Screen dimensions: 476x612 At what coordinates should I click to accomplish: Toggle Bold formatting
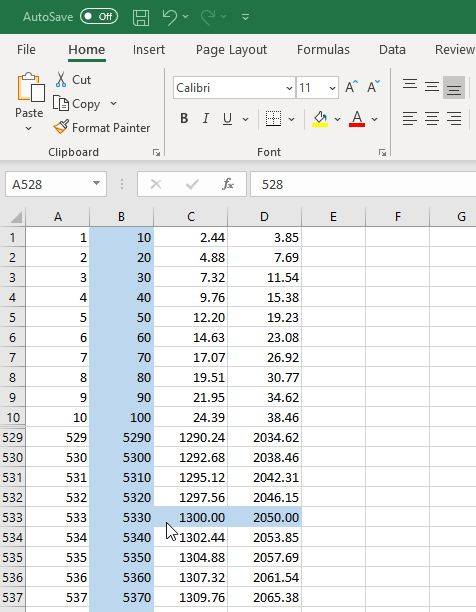pyautogui.click(x=184, y=119)
